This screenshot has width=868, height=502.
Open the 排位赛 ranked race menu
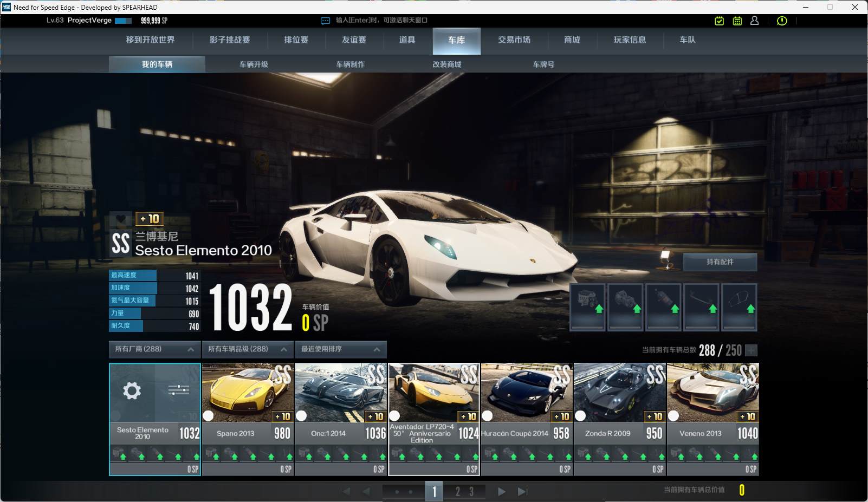(x=296, y=40)
